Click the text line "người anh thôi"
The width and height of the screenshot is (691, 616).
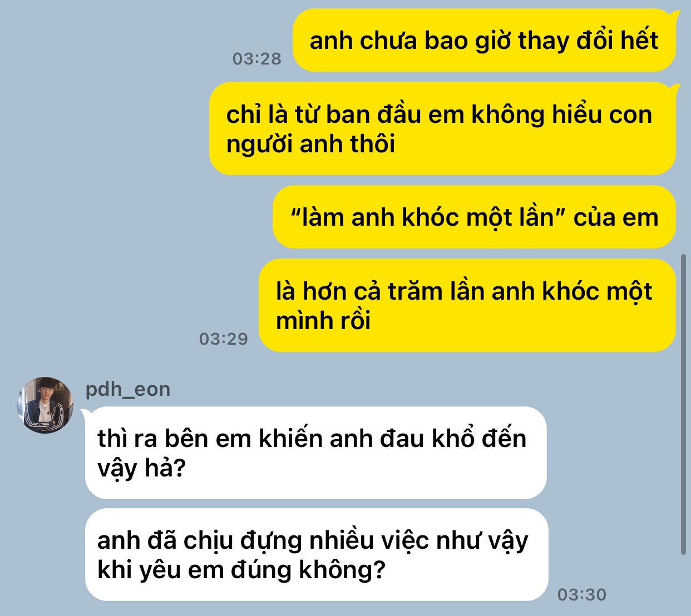point(310,144)
